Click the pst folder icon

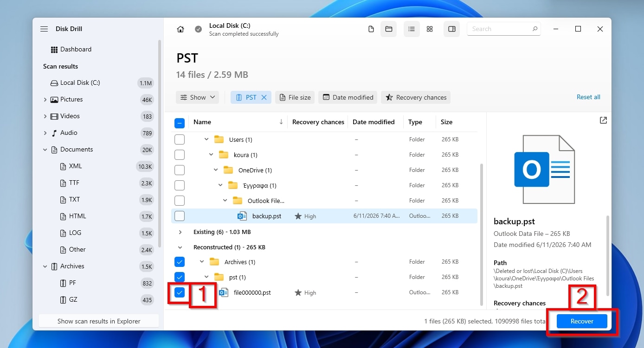(219, 277)
